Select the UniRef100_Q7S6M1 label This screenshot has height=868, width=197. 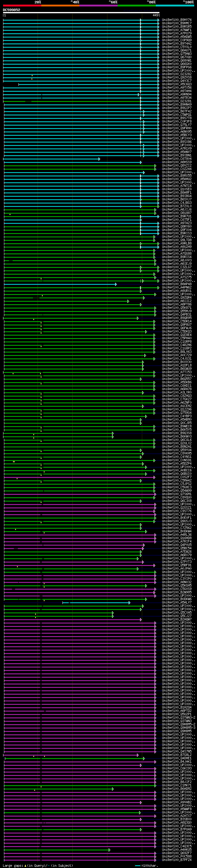[177, 494]
